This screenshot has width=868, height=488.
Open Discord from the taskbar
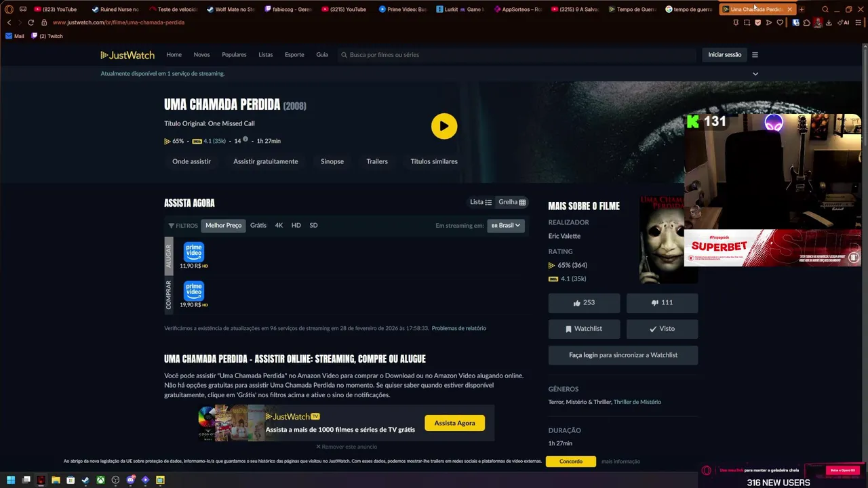[x=130, y=481]
